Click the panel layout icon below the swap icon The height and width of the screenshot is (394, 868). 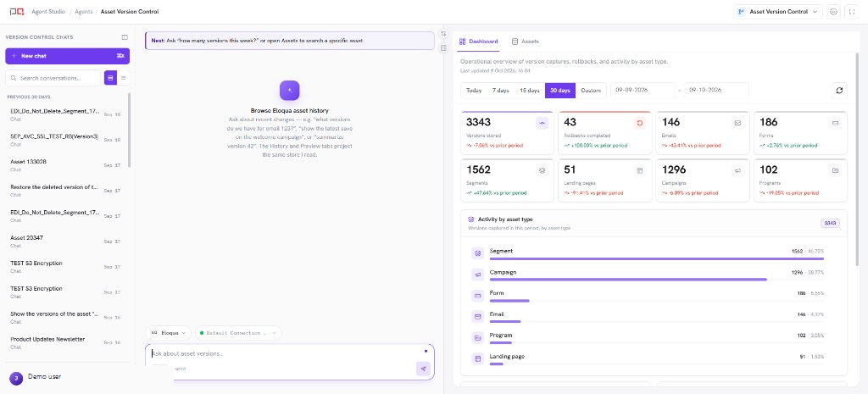coord(443,48)
